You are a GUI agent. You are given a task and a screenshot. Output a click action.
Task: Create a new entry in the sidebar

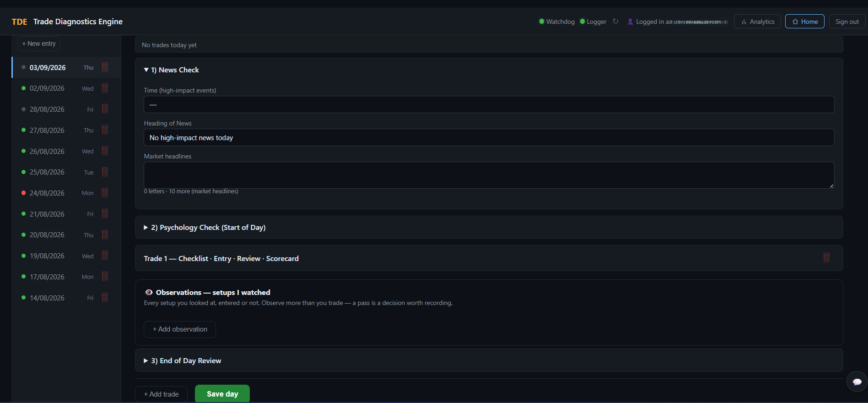point(39,44)
